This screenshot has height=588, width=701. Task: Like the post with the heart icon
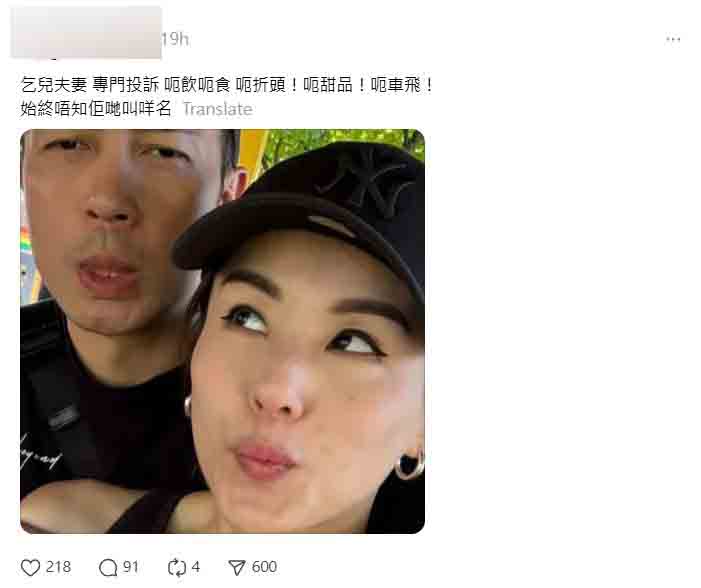(x=30, y=568)
